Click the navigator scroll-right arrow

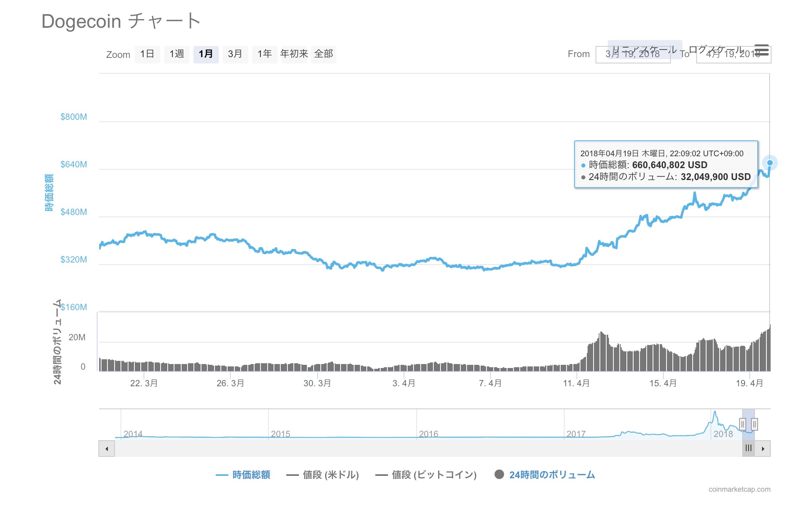(762, 448)
